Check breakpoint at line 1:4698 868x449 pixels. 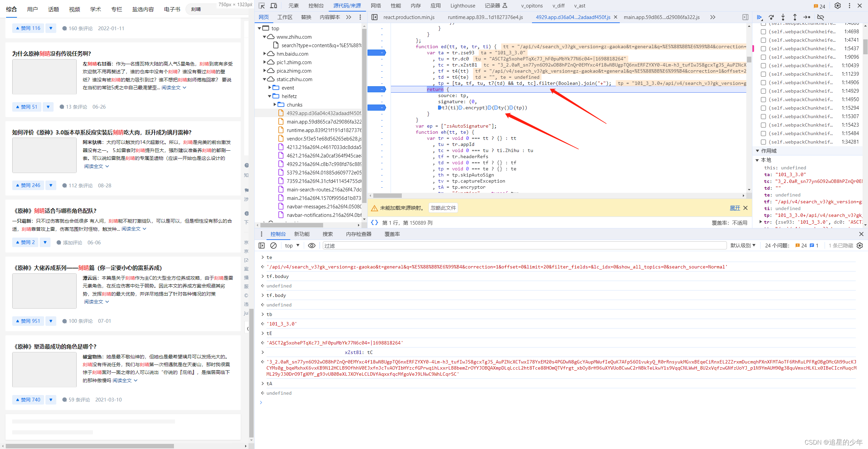coord(763,32)
